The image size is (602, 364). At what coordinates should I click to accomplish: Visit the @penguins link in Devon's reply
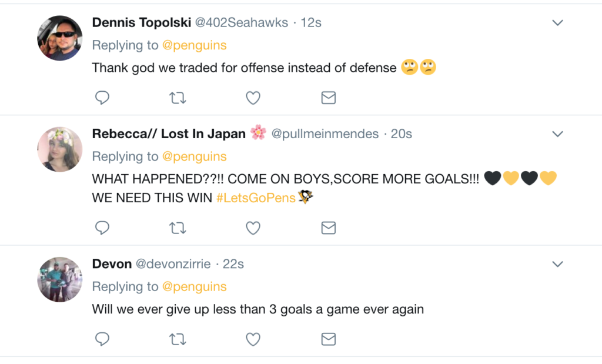194,287
